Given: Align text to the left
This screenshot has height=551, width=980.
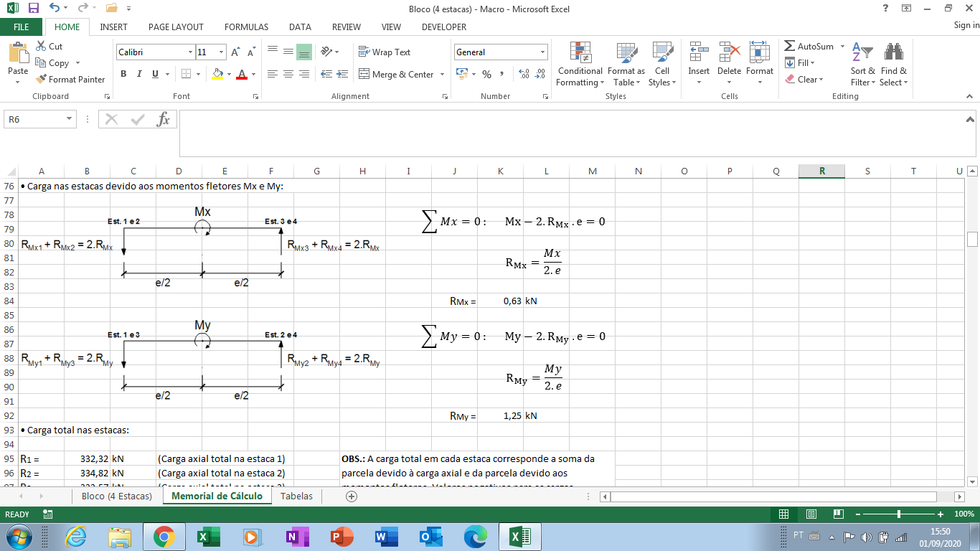Looking at the screenshot, I should [273, 74].
